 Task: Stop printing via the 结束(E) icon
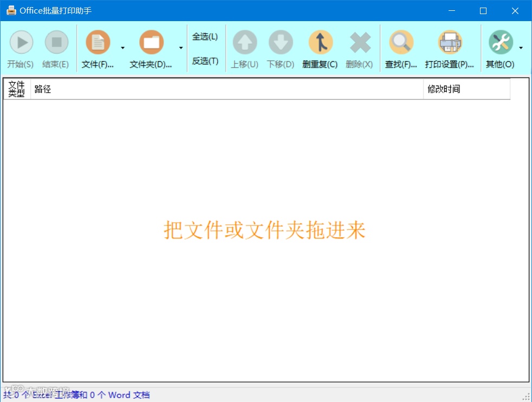[x=56, y=42]
